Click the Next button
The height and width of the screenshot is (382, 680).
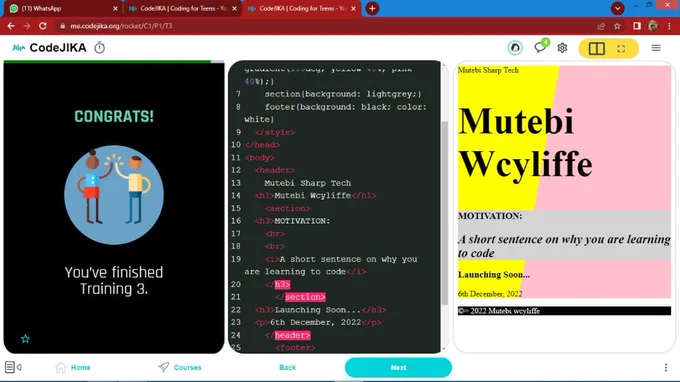click(x=398, y=367)
